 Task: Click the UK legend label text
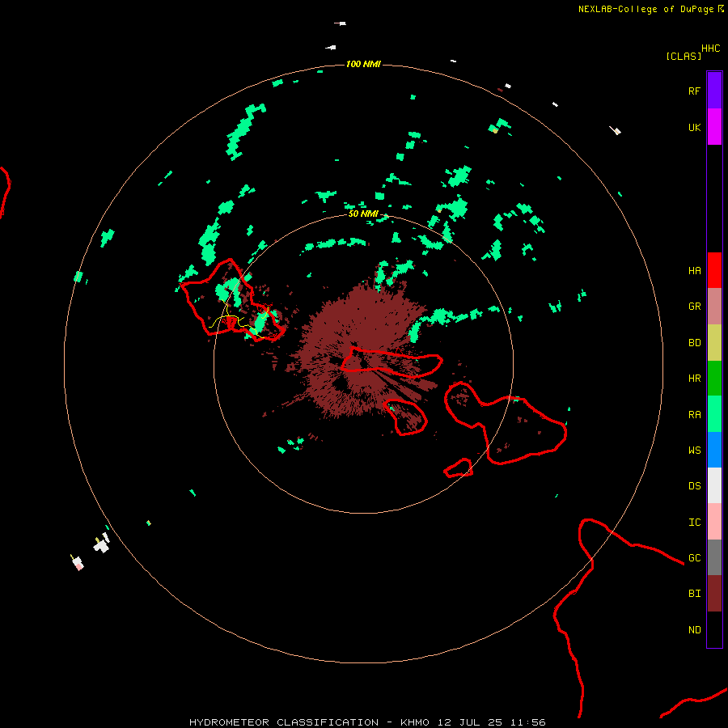tap(695, 127)
